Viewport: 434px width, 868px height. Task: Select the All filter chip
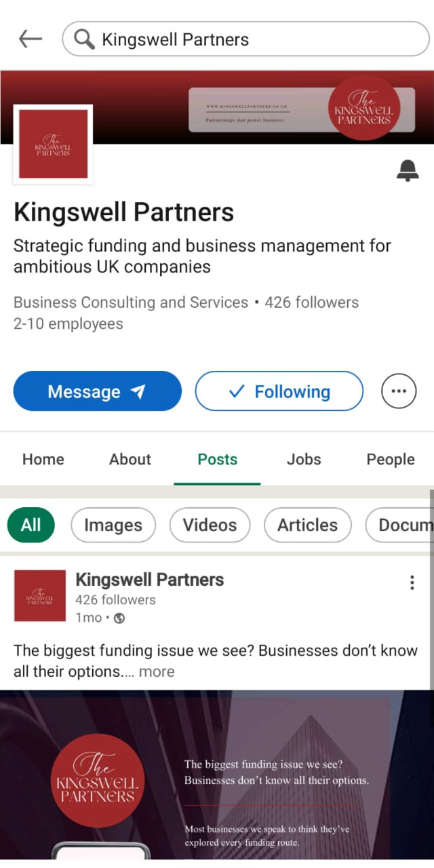(x=31, y=525)
